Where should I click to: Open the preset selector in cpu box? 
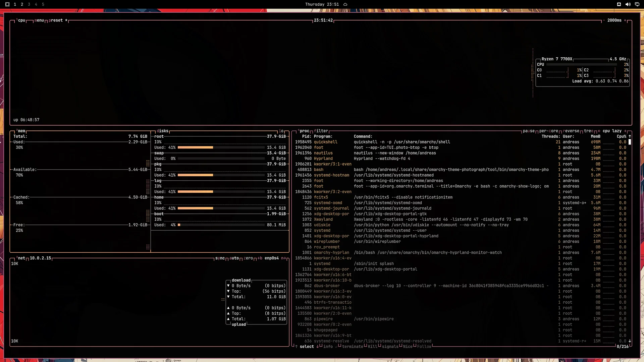coord(56,20)
